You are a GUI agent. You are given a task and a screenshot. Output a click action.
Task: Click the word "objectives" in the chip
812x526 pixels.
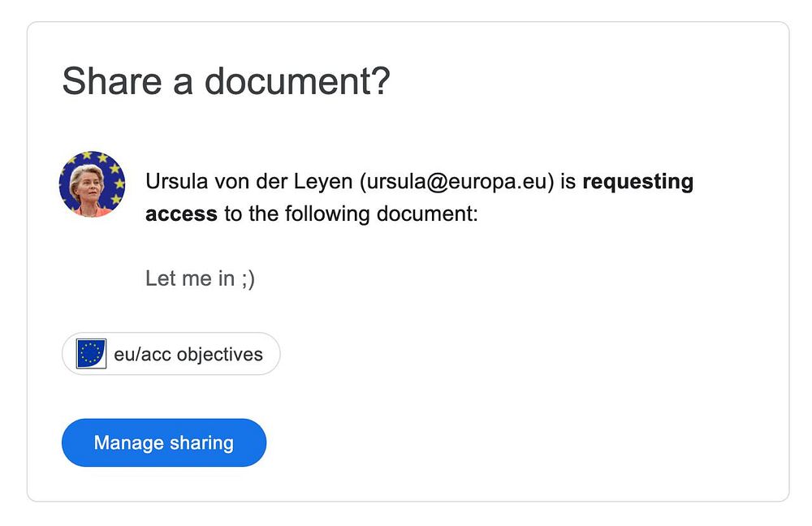pos(220,355)
